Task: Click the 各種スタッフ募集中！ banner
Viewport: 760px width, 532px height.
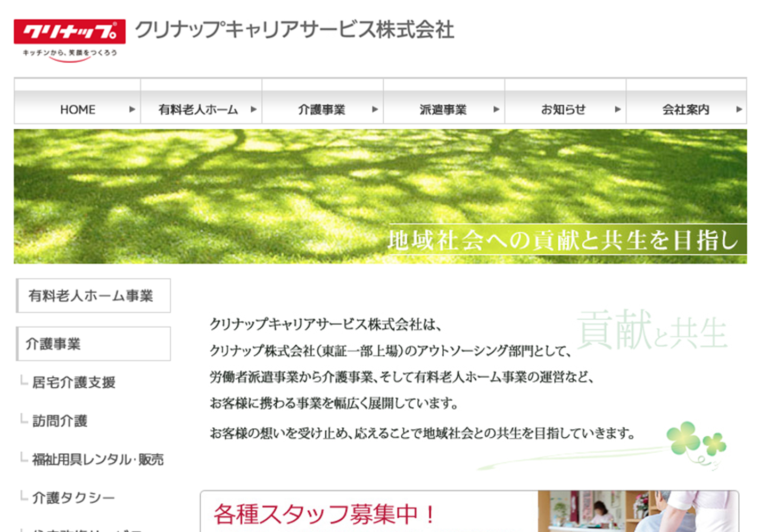Action: tap(469, 512)
